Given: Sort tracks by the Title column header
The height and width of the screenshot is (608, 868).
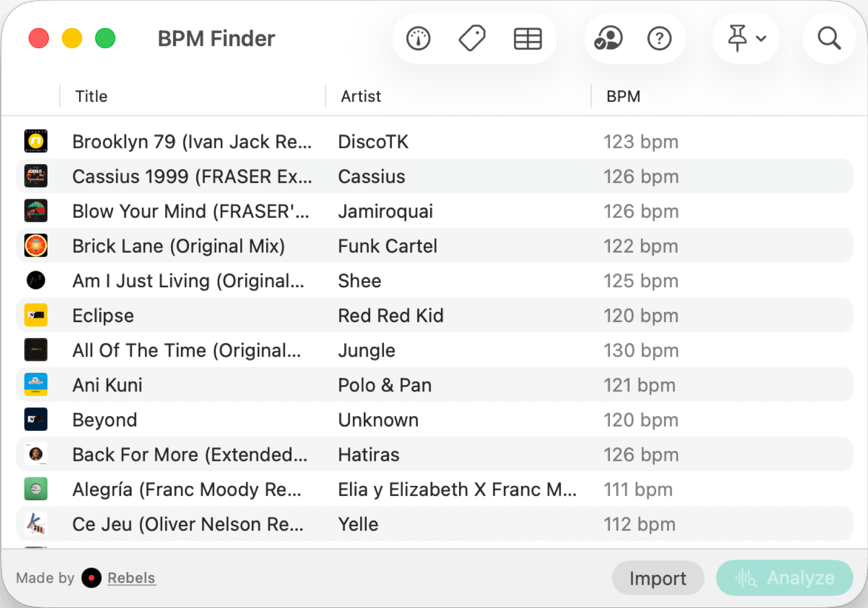Looking at the screenshot, I should 91,96.
